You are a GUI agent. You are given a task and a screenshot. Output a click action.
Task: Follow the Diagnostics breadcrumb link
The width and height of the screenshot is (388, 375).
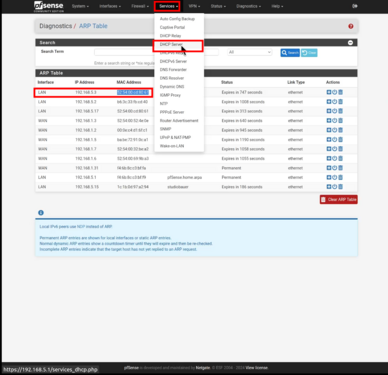[x=56, y=26]
